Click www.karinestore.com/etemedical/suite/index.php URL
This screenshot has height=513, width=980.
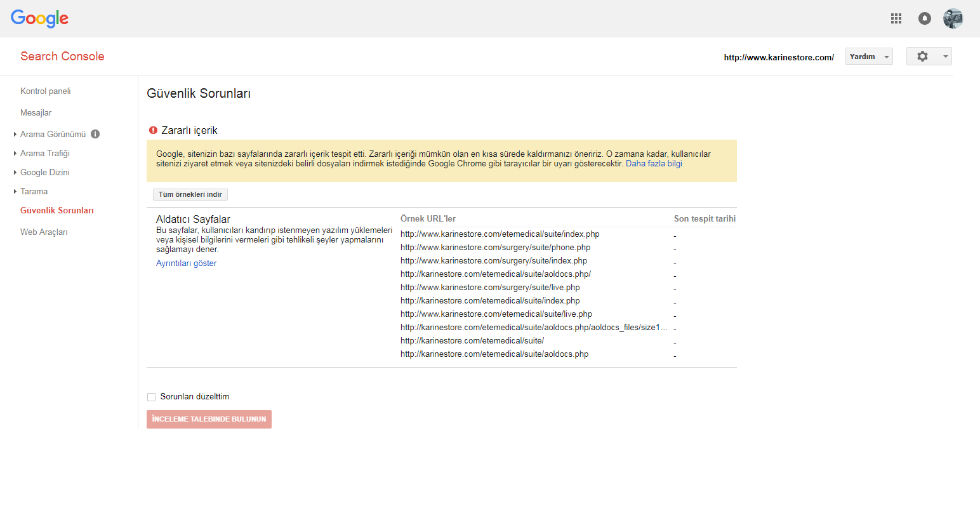coord(500,234)
